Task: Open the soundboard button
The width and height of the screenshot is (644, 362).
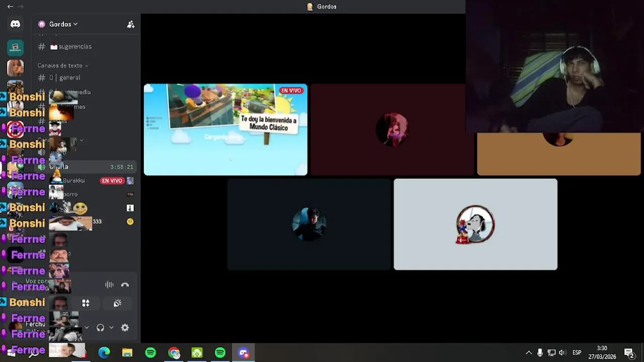Action: click(117, 303)
